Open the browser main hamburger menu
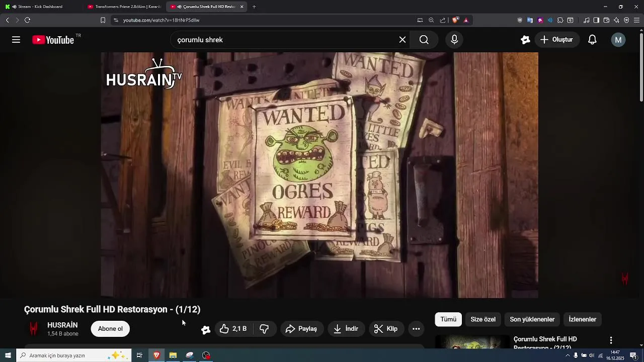This screenshot has height=362, width=644. [636, 20]
